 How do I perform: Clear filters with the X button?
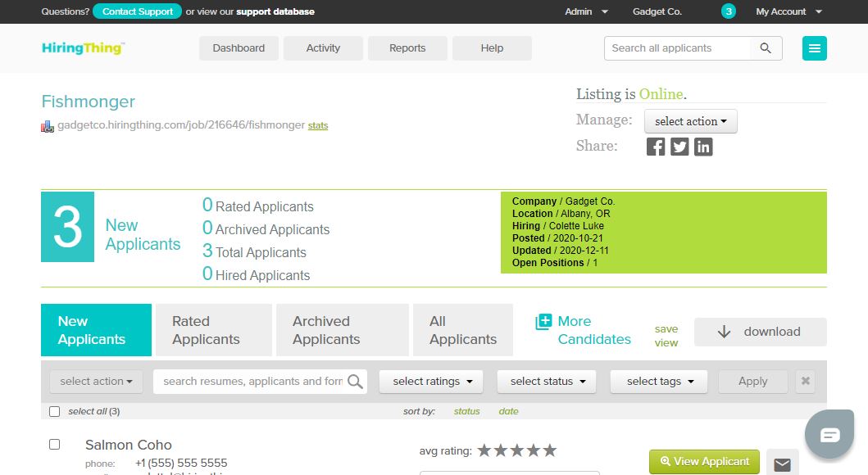tap(806, 381)
